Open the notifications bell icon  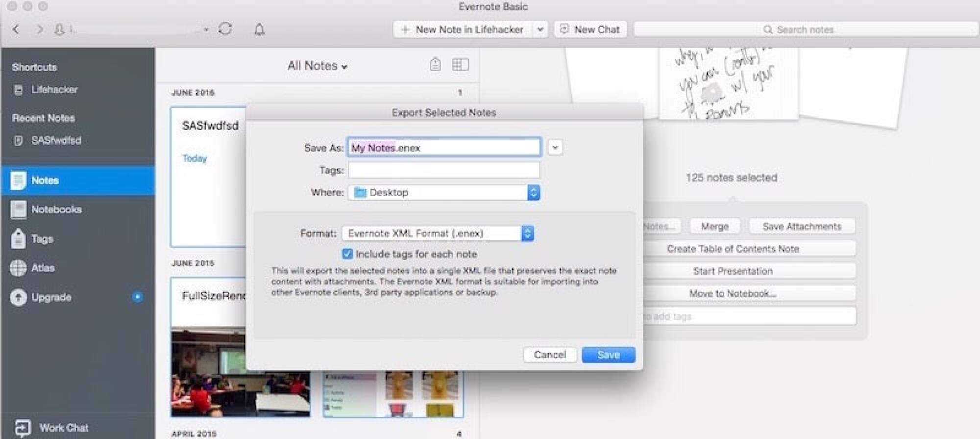coord(259,30)
